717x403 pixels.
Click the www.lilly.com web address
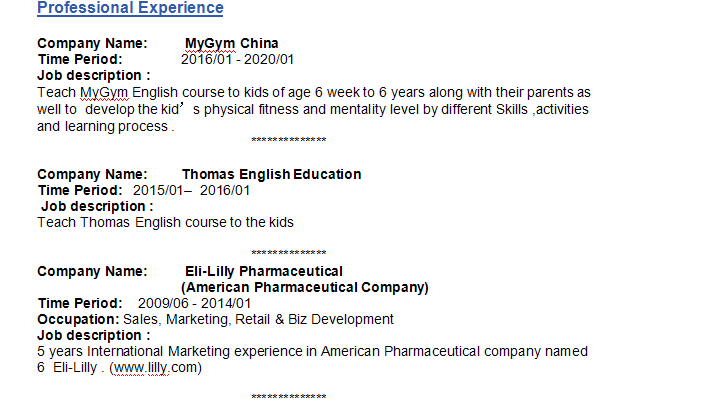pos(155,368)
